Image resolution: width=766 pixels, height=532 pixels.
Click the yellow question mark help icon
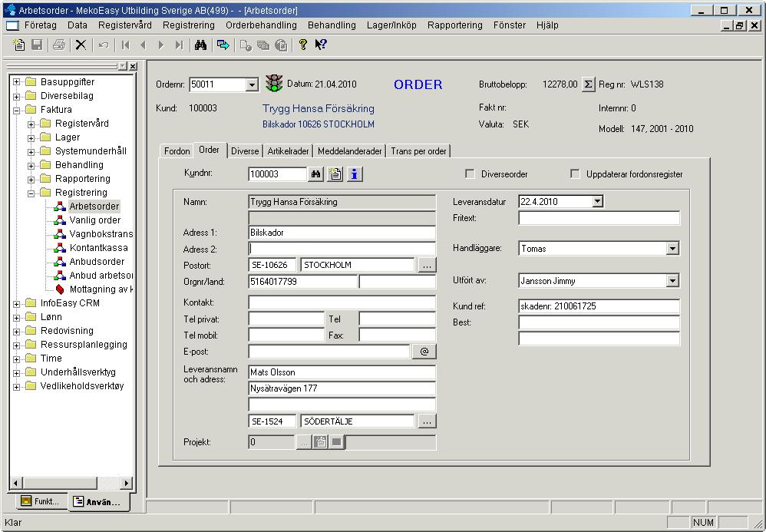303,45
